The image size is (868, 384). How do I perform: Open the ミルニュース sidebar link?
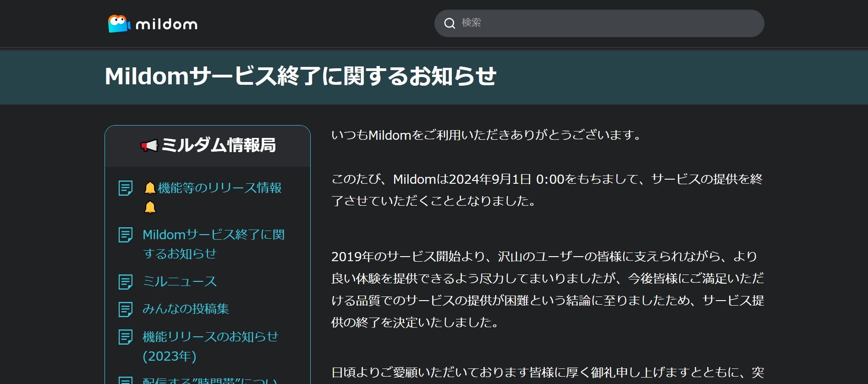tap(180, 281)
